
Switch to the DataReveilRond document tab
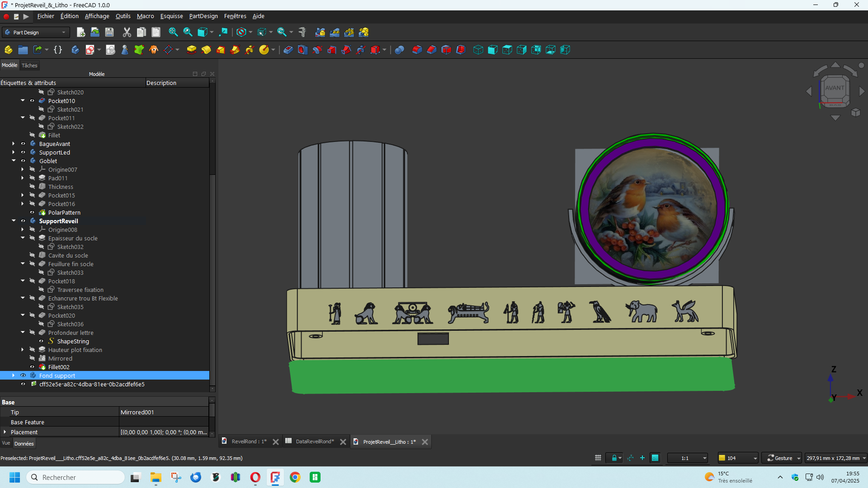pyautogui.click(x=315, y=441)
